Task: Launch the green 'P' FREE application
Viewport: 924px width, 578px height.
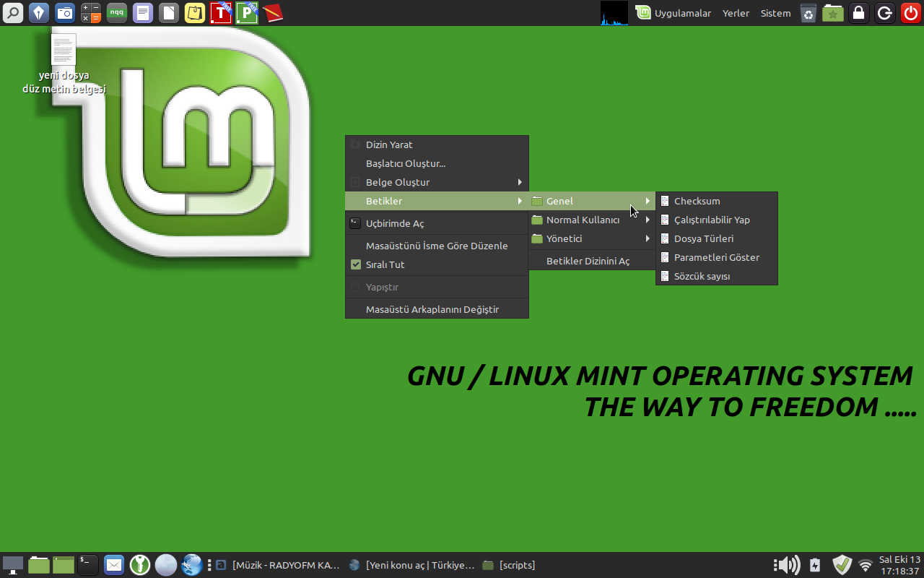Action: [247, 13]
